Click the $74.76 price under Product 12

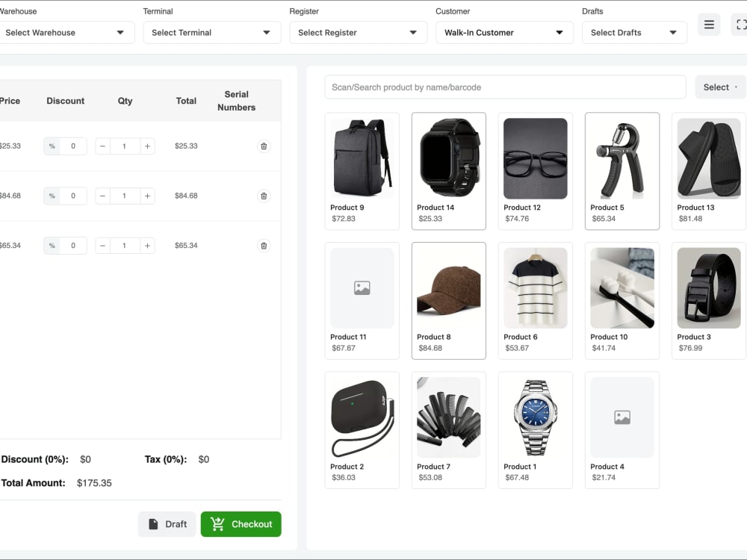coord(517,219)
